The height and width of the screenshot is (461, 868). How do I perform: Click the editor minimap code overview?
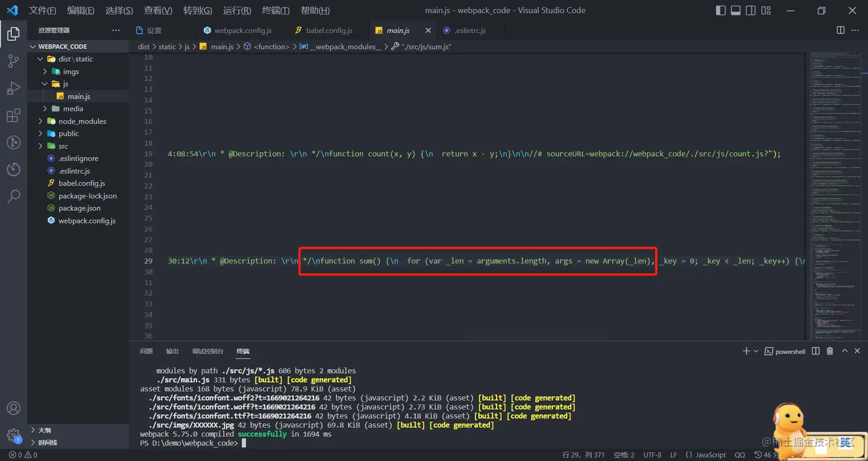[x=834, y=195]
